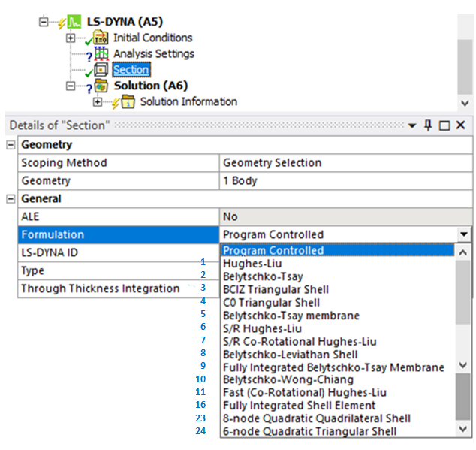Click the Initial Conditions icon
This screenshot has width=476, height=450.
point(101,38)
